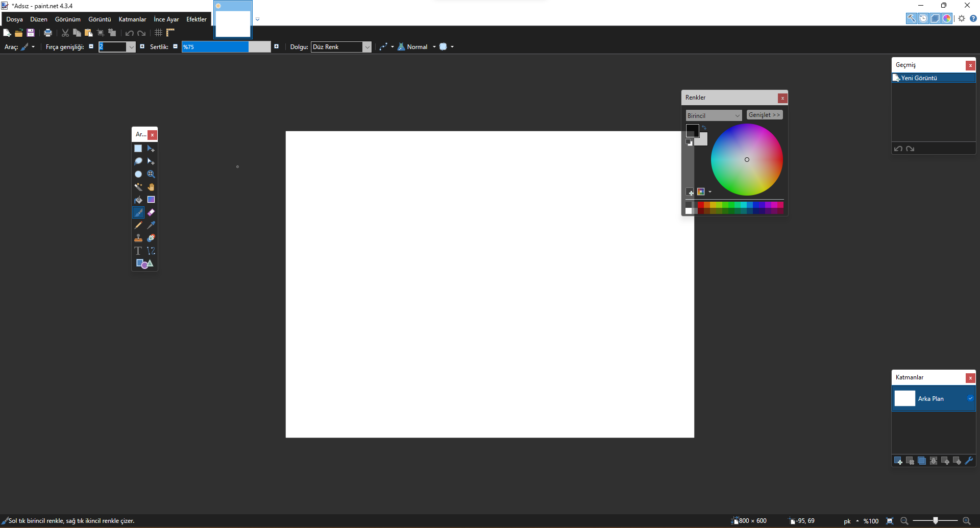Select the Lasso Select tool

pos(138,161)
